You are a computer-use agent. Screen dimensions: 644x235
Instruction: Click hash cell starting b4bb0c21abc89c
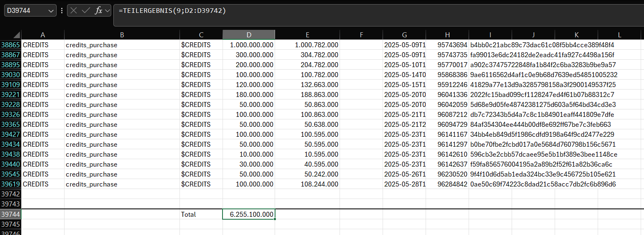click(542, 45)
